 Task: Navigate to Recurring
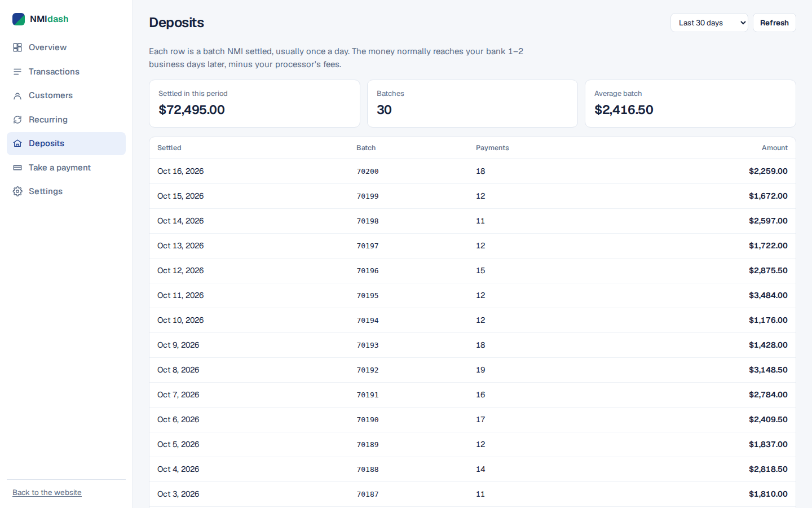(66, 120)
